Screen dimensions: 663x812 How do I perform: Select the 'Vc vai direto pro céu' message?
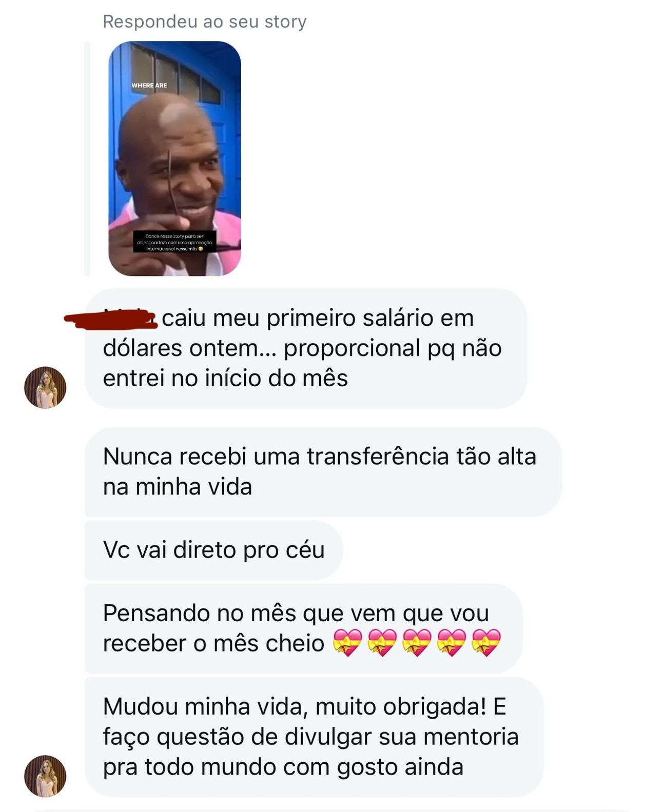[213, 550]
